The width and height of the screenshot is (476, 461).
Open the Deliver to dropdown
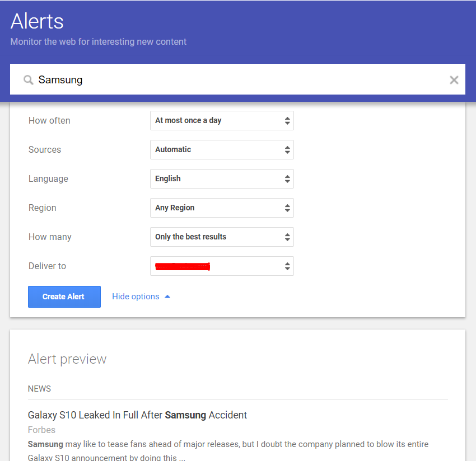(x=222, y=266)
